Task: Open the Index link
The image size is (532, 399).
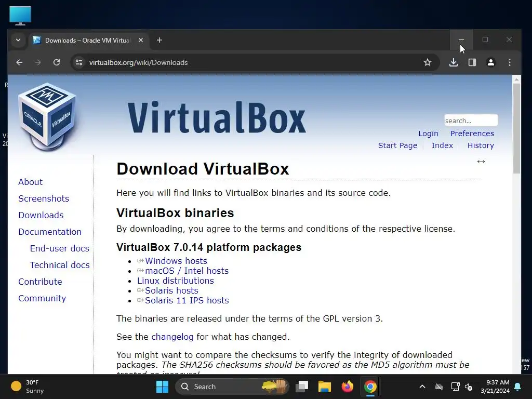Action: (x=443, y=145)
